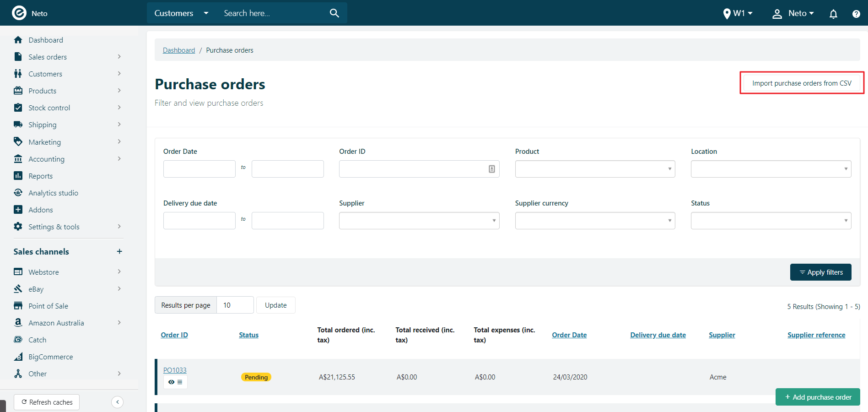
Task: Click the Stock control clipboard icon
Action: [x=18, y=108]
